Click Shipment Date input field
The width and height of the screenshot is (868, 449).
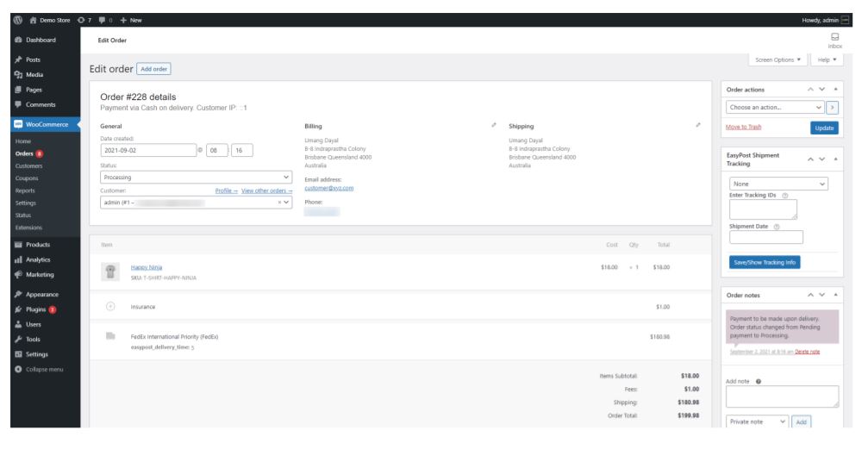click(765, 238)
